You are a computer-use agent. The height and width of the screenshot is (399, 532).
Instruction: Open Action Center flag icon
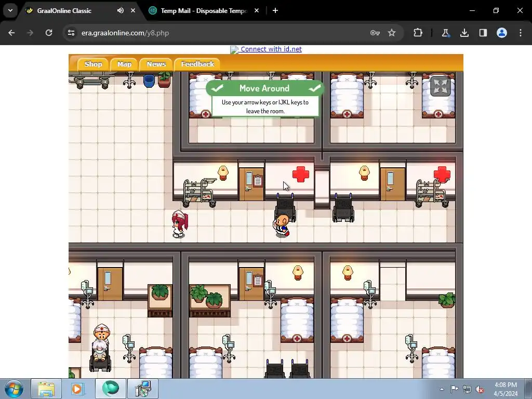454,389
